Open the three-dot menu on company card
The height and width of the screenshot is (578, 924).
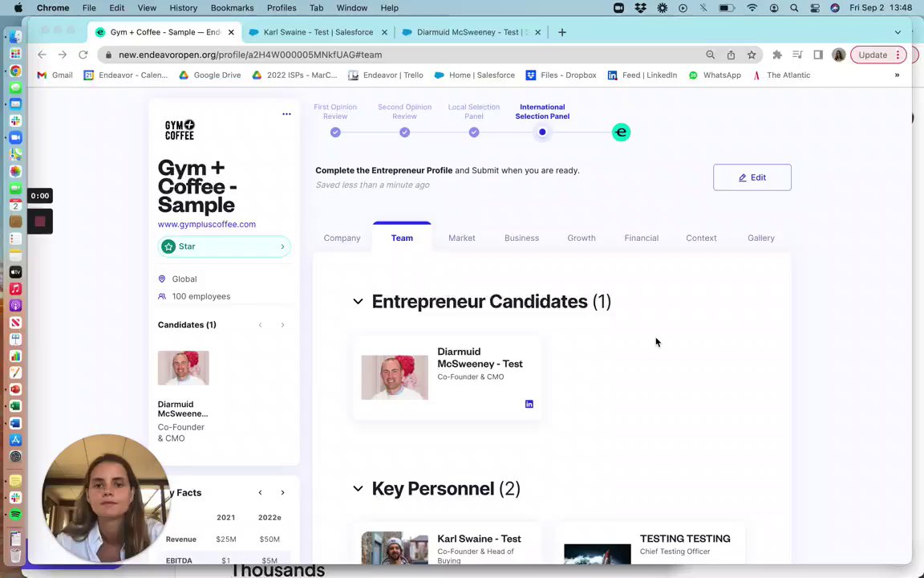point(286,114)
